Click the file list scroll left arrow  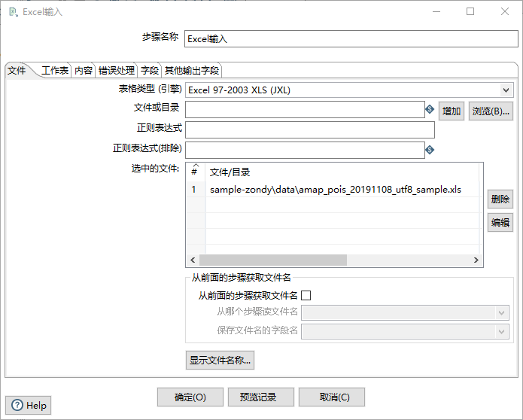tap(193, 260)
